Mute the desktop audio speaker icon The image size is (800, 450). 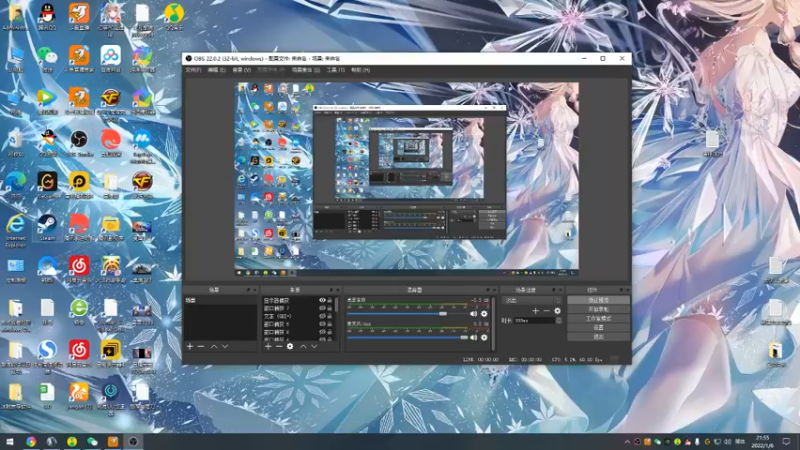(x=473, y=314)
